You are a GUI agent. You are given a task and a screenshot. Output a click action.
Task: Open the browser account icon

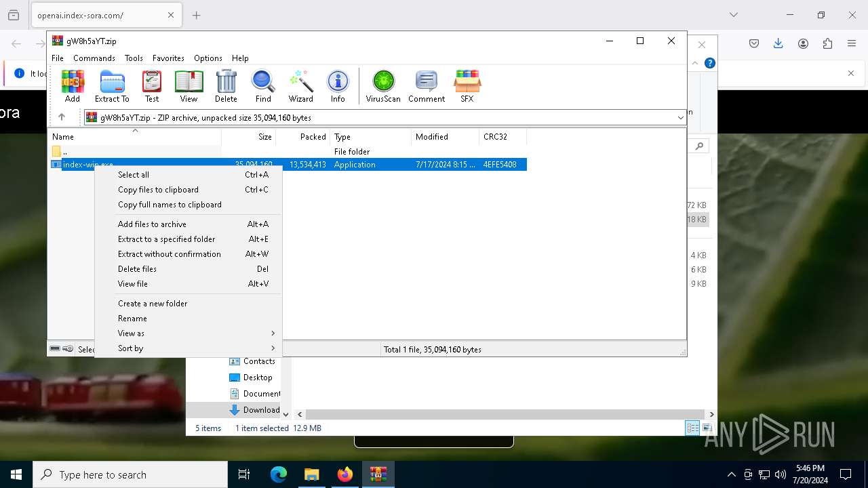(803, 43)
